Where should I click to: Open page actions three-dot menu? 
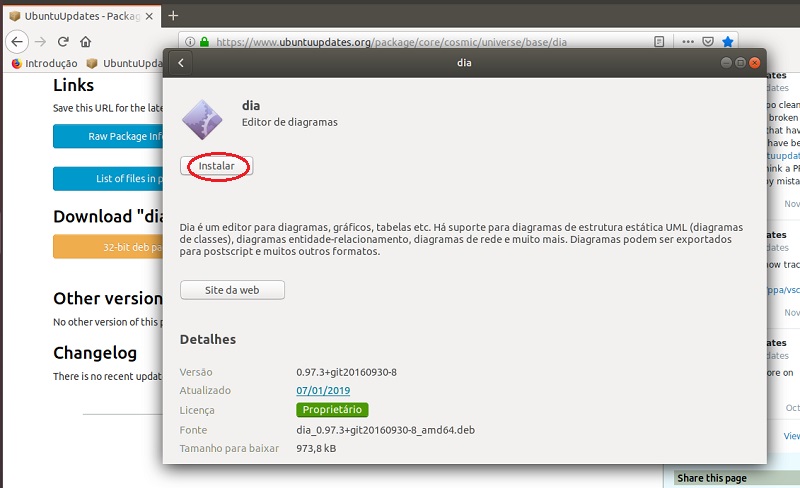coord(688,41)
